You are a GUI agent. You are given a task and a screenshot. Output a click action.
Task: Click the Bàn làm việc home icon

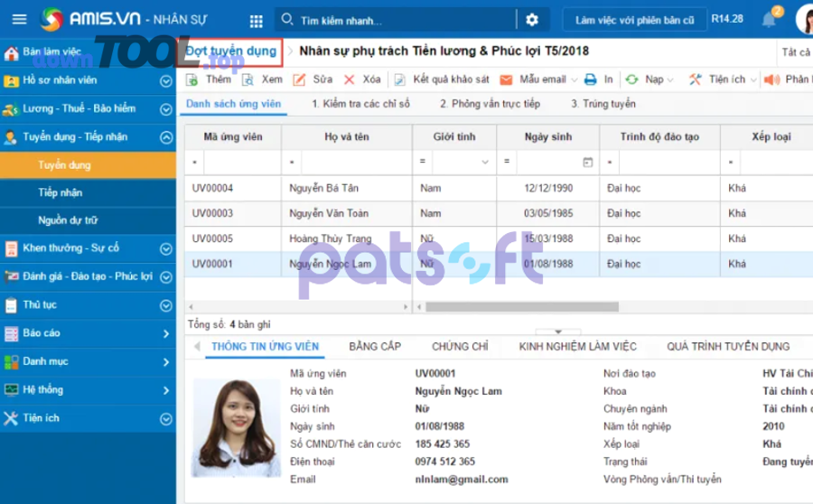coord(11,53)
